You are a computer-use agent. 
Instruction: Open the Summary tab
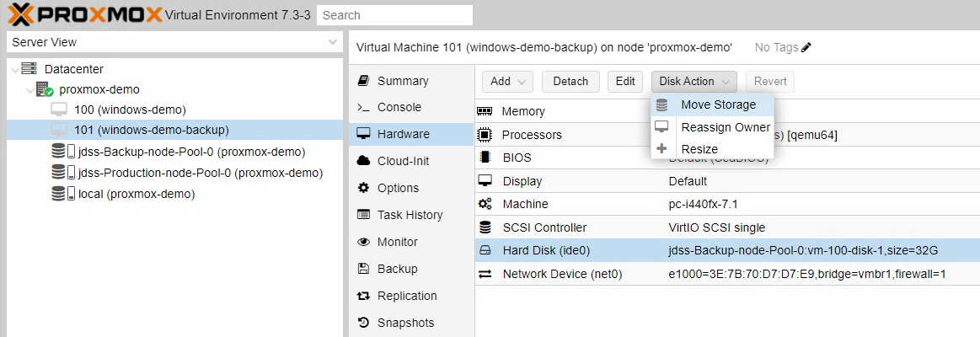pos(411,81)
